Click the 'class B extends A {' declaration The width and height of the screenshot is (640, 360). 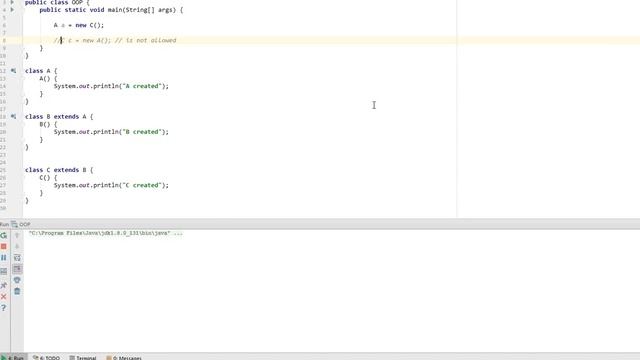coord(59,116)
